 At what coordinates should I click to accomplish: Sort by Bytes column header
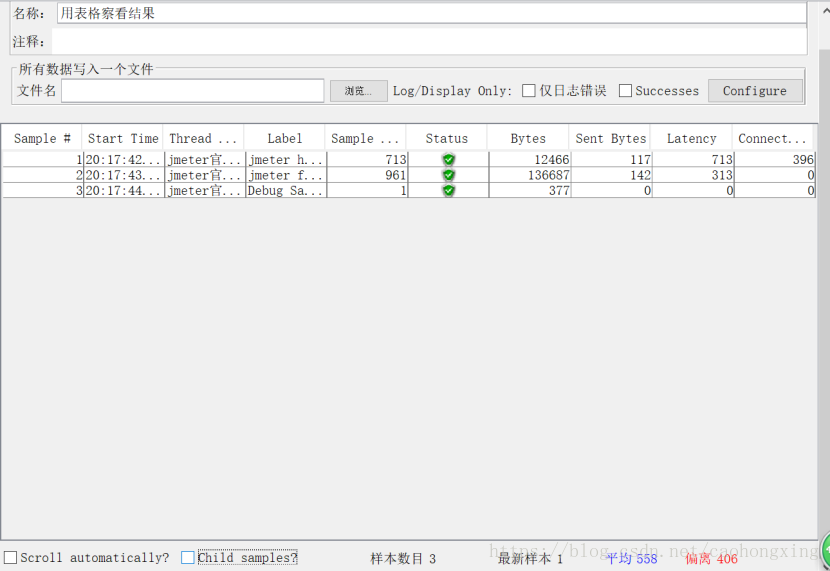point(528,138)
